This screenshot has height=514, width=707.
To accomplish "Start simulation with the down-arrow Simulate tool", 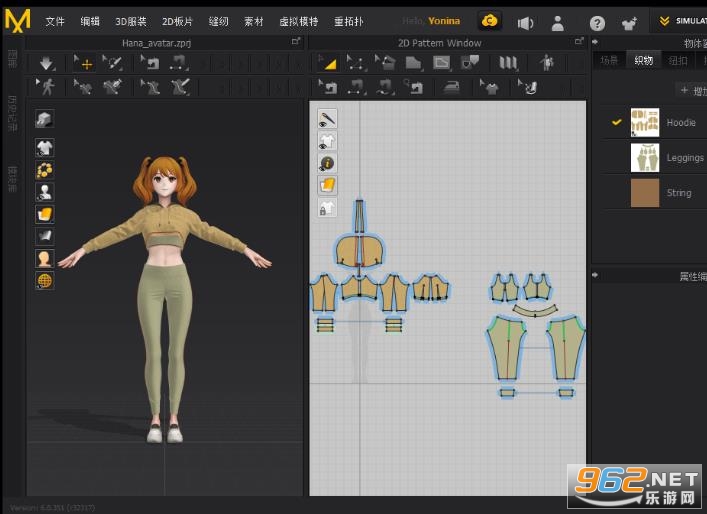I will [46, 63].
